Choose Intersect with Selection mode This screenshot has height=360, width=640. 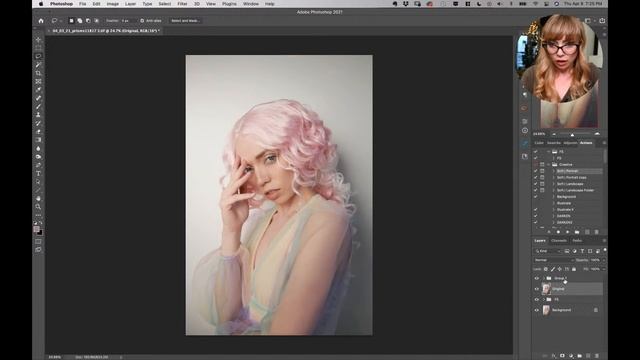[97, 20]
